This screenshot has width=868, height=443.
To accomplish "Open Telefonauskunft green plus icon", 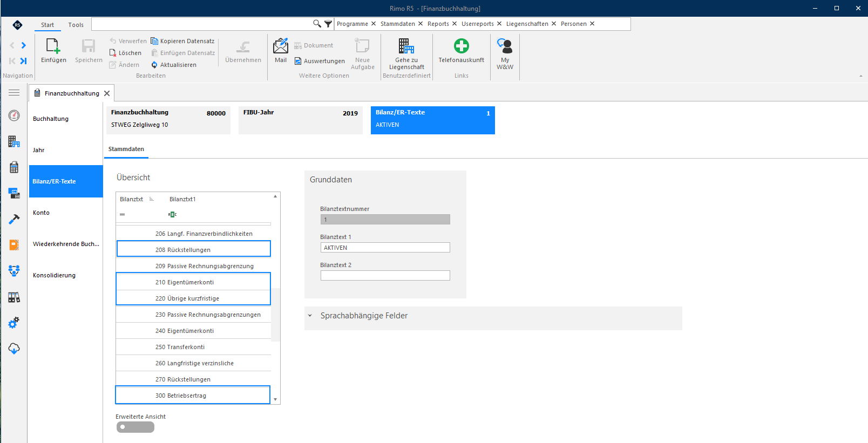I will 462,46.
